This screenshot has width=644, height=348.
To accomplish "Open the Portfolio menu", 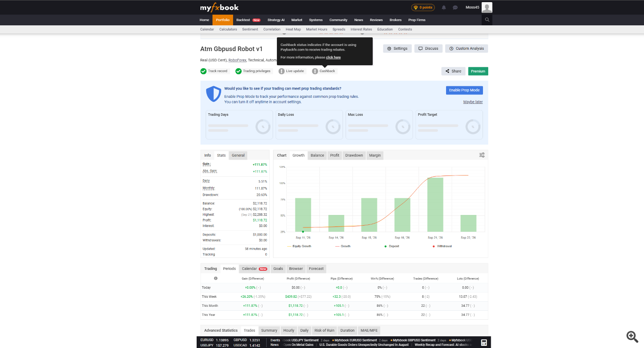I will click(222, 20).
